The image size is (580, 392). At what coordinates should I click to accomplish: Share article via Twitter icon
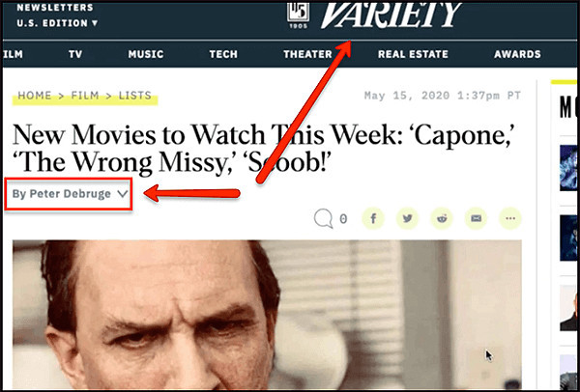(x=407, y=219)
